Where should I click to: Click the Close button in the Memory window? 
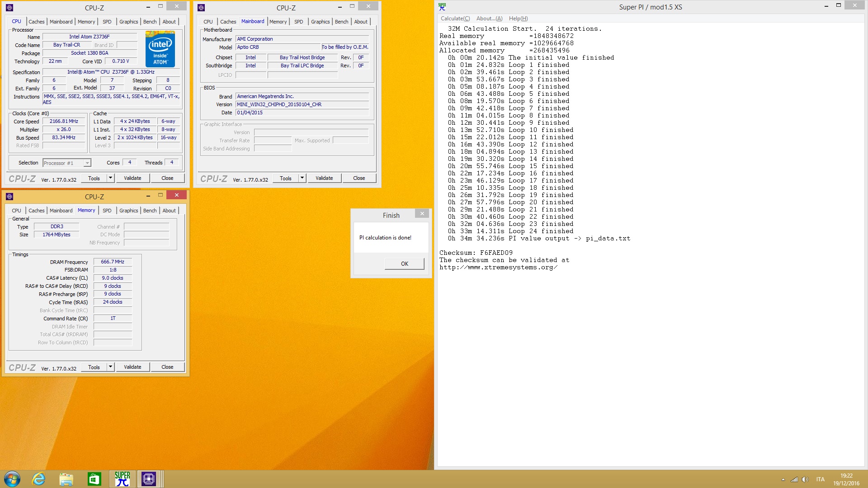tap(167, 367)
